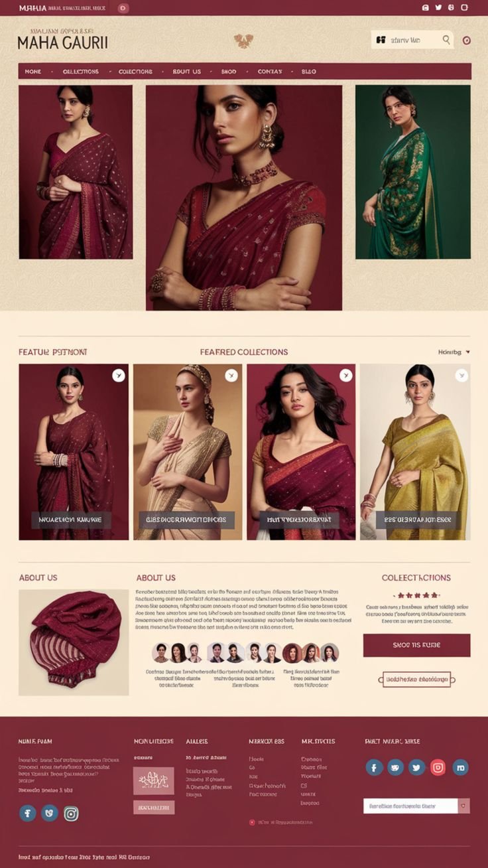Expand the sort dropdown beside Featured Collections
The height and width of the screenshot is (868, 488).
(454, 352)
